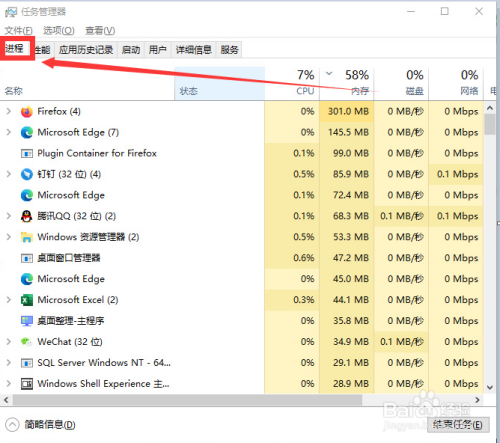Select the Plugin Container for Firefox row
This screenshot has width=500, height=443.
pyautogui.click(x=242, y=153)
